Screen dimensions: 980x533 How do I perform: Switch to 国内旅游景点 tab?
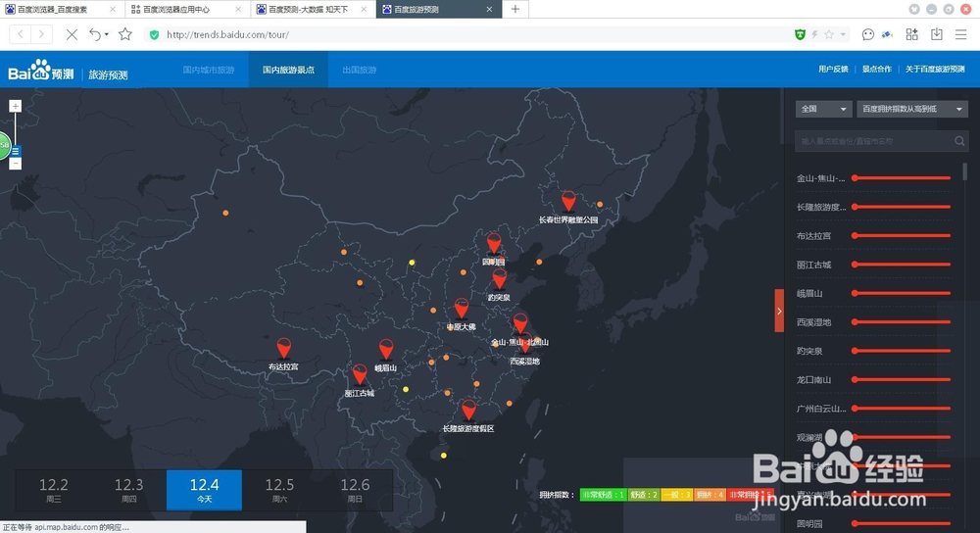[288, 70]
